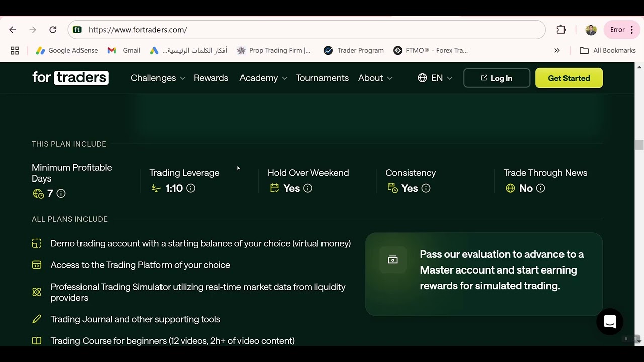Open the EN language selector

pos(435,78)
